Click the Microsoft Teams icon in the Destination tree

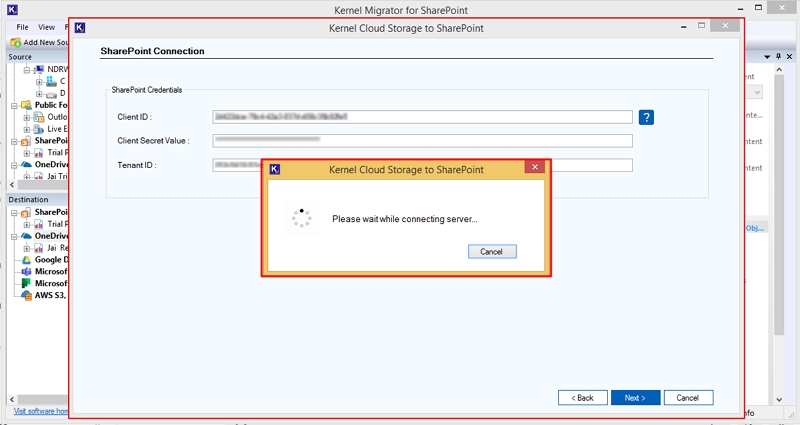[27, 271]
